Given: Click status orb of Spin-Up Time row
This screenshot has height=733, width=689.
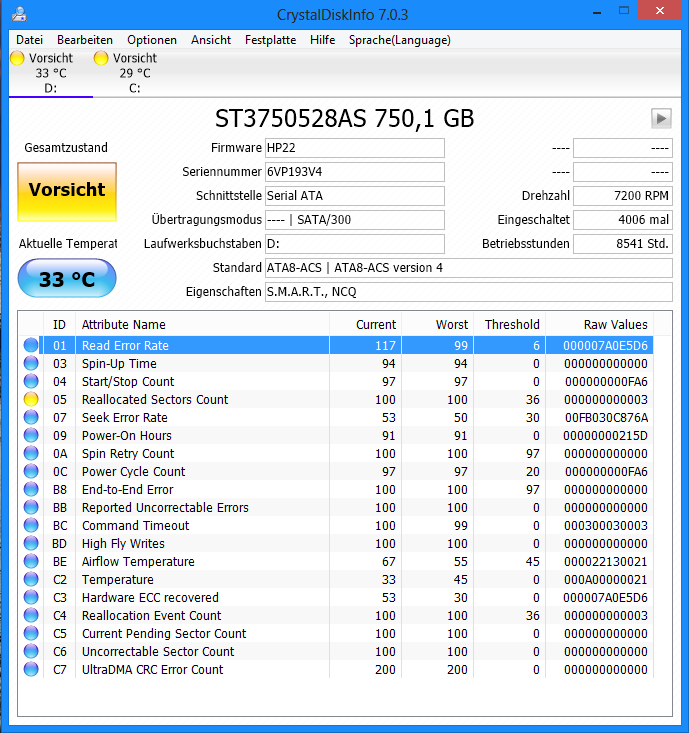Looking at the screenshot, I should 31,363.
